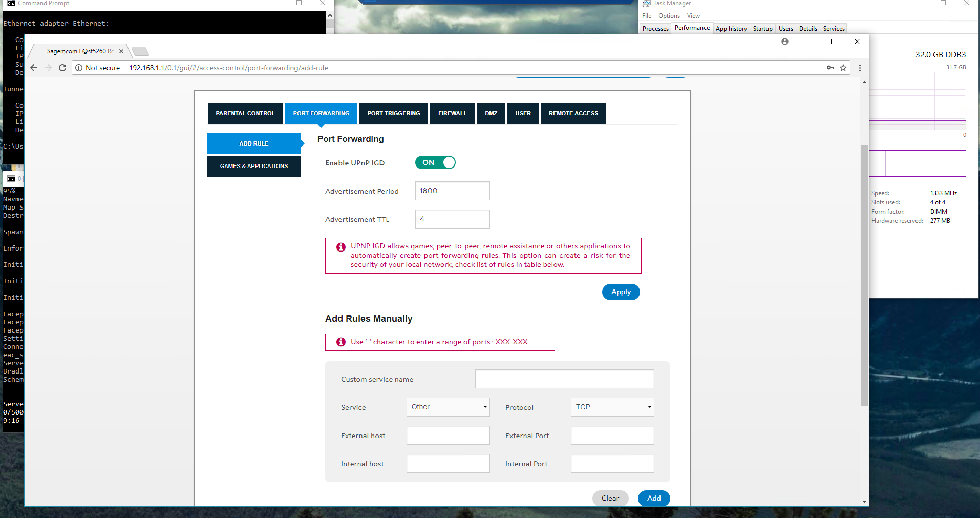Click the port range hint info icon
Image resolution: width=980 pixels, height=518 pixels.
click(x=341, y=342)
